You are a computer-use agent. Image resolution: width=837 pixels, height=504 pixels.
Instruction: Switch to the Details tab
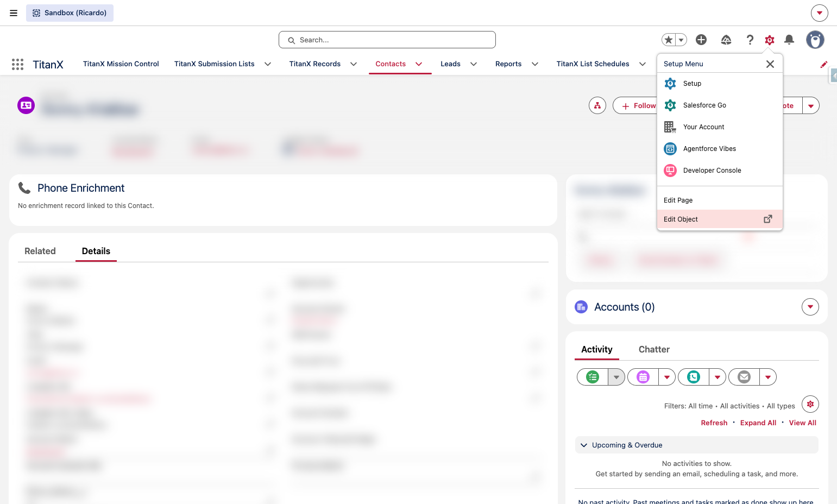coord(96,251)
